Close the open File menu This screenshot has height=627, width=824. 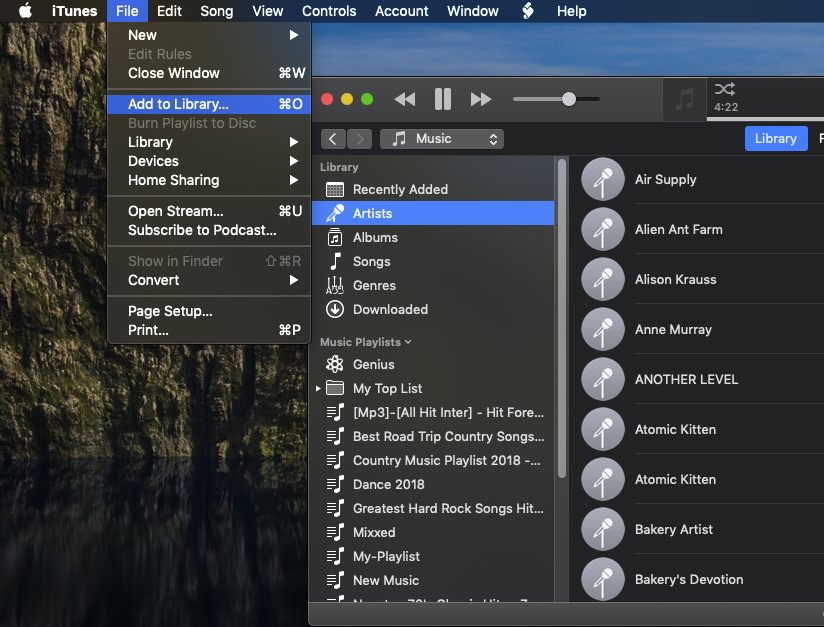tap(127, 11)
